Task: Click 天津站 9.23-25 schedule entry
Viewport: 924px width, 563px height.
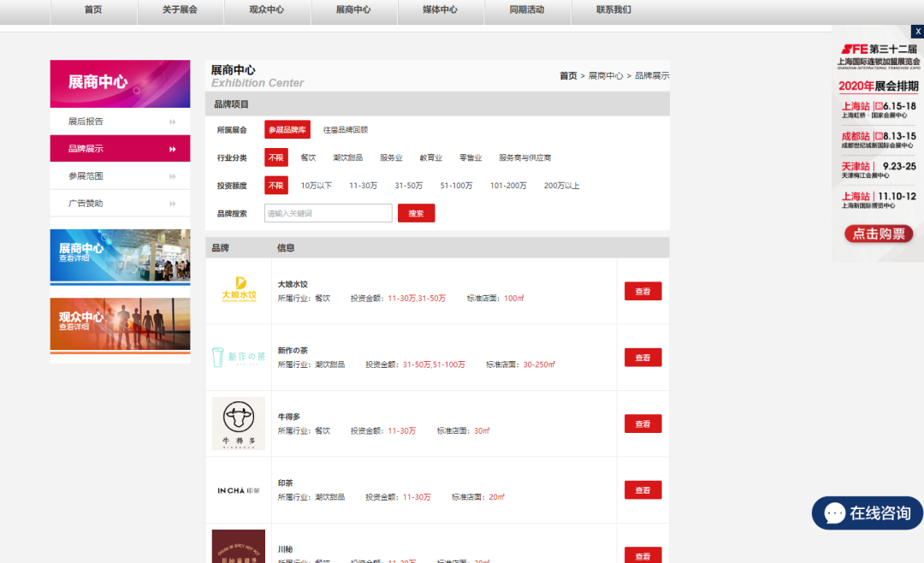Action: pos(878,169)
